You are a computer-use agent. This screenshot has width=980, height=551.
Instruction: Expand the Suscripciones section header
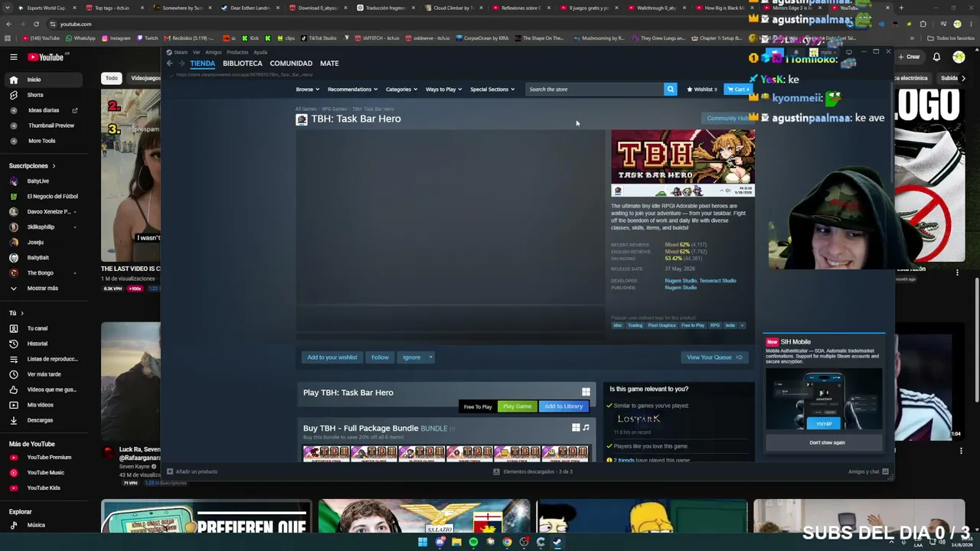point(32,166)
